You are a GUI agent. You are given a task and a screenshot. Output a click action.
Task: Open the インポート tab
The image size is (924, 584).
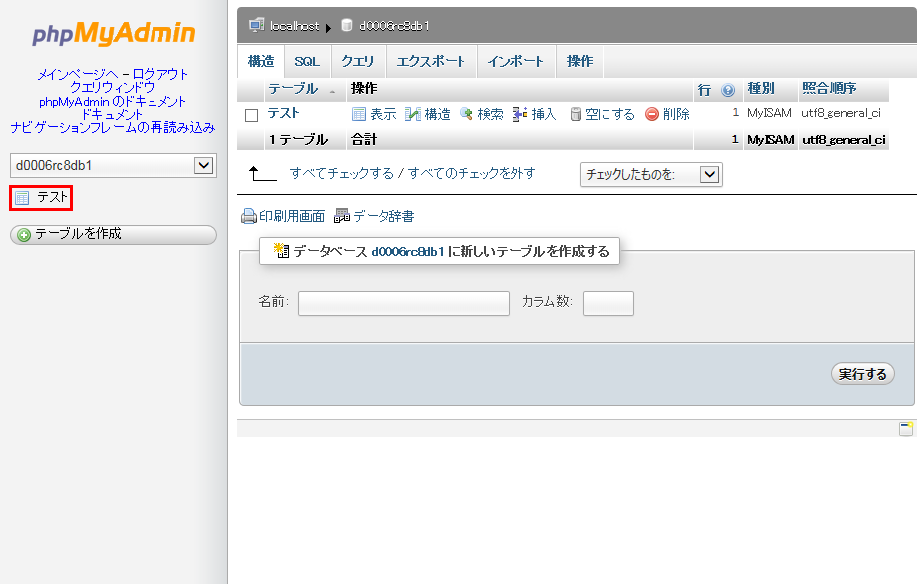(515, 62)
